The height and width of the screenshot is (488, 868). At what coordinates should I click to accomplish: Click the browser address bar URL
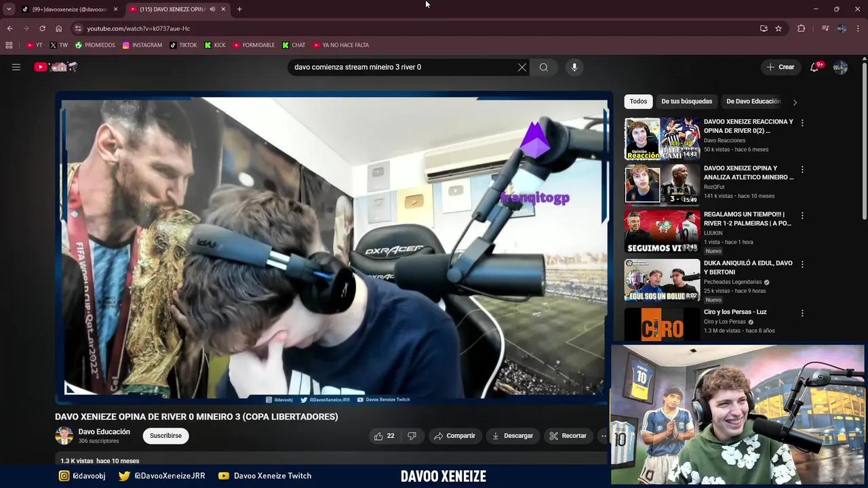138,28
